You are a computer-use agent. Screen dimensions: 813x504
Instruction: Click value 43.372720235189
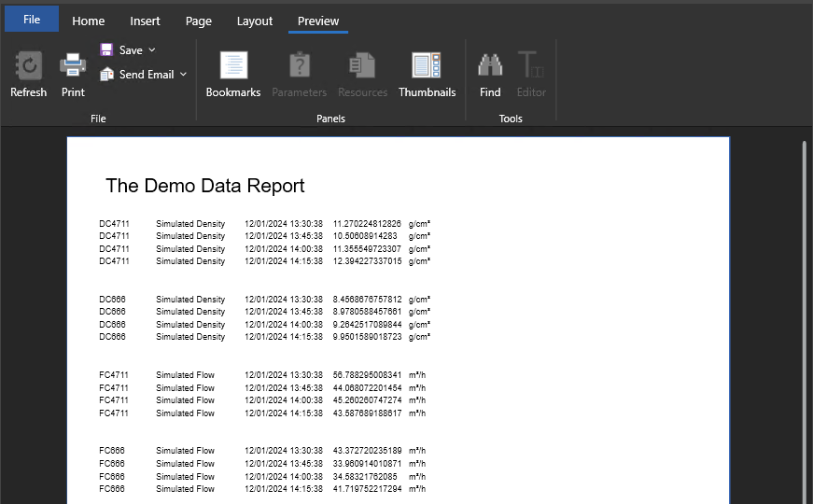point(367,451)
